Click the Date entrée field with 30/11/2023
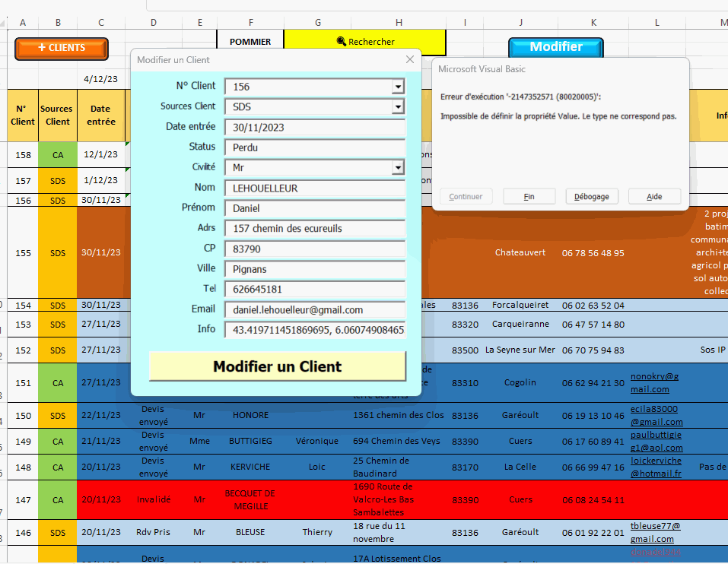Viewport: 728px width, 564px height. click(315, 127)
